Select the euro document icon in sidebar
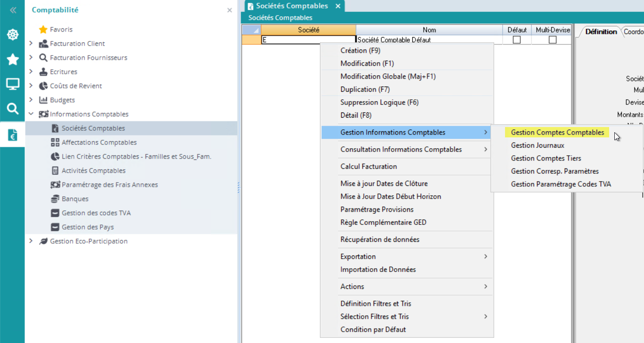The image size is (644, 343). (12, 135)
